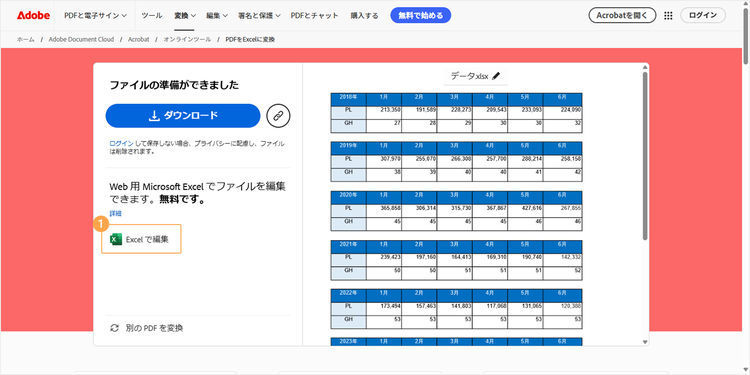Click the value 239,423 in the 2021 table
This screenshot has height=375, width=750.
(x=390, y=257)
